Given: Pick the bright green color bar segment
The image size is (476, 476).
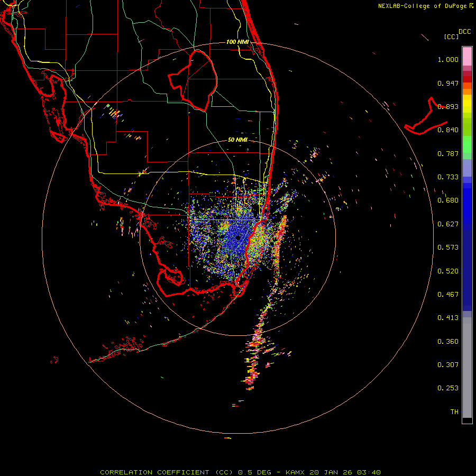Looking at the screenshot, I should (x=467, y=144).
